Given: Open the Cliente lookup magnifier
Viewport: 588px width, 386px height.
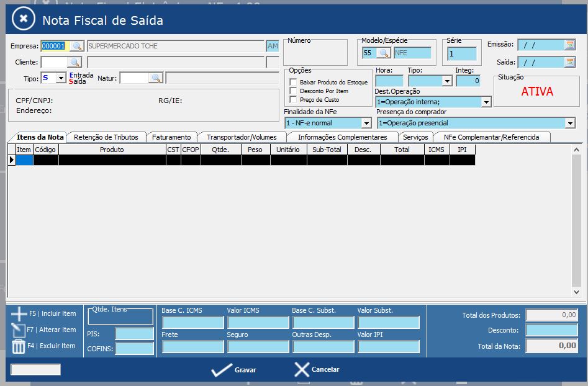Looking at the screenshot, I should [x=75, y=62].
